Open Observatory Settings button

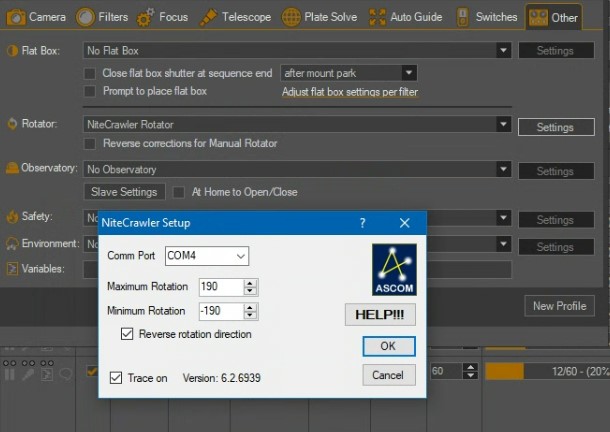coord(556,171)
